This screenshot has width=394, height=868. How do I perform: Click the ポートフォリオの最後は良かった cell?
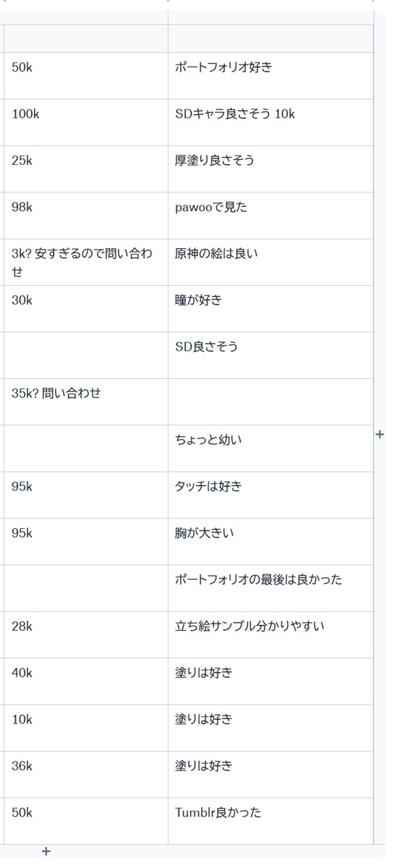pyautogui.click(x=270, y=589)
